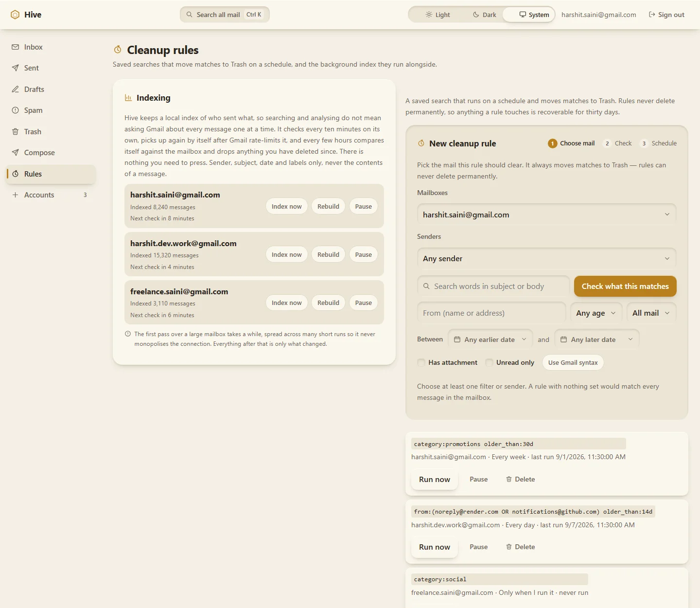Click the sign-out arrow icon

tap(652, 15)
